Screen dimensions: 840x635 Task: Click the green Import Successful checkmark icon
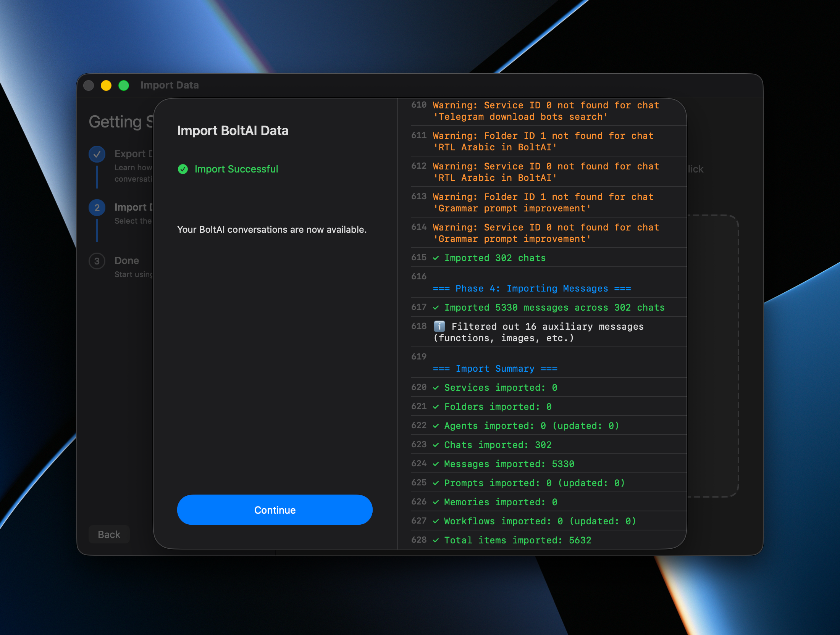coord(183,169)
